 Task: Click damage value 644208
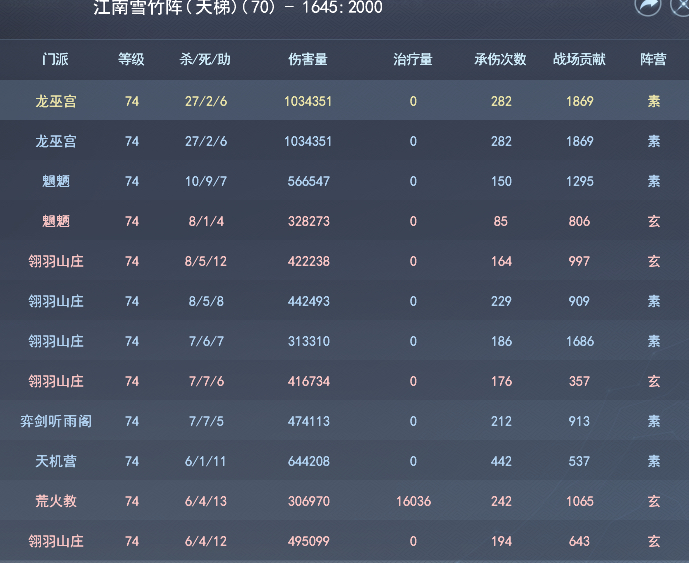308,461
